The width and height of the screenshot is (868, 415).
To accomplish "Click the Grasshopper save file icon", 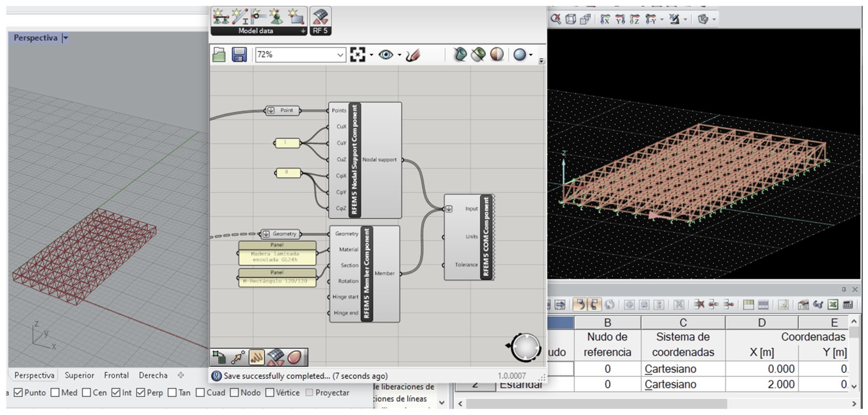I will click(239, 54).
